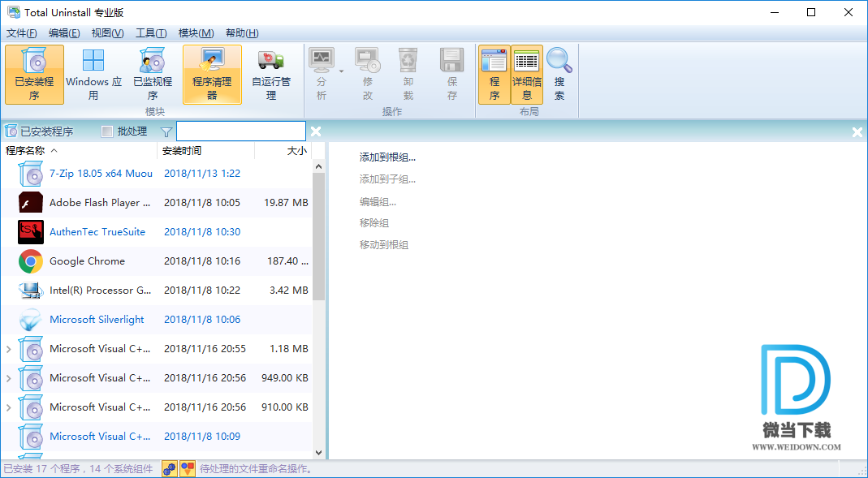Click the 2018/11/8 10:16 install time cell
Screen dimensions: 868x478
[202, 261]
